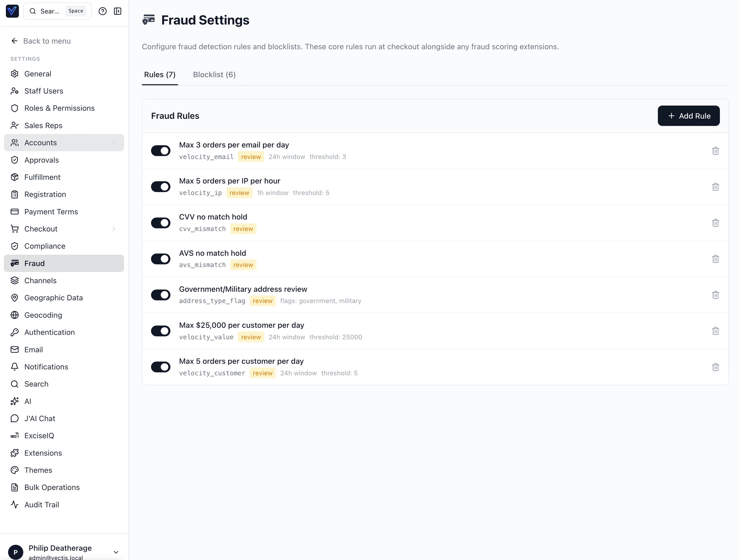This screenshot has height=560, width=740.
Task: Delete the Government/Military address review rule
Action: tap(715, 295)
